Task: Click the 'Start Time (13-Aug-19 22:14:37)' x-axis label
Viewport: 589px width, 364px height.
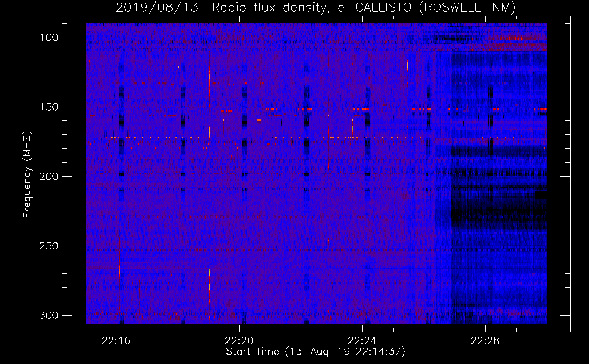Action: 316,352
